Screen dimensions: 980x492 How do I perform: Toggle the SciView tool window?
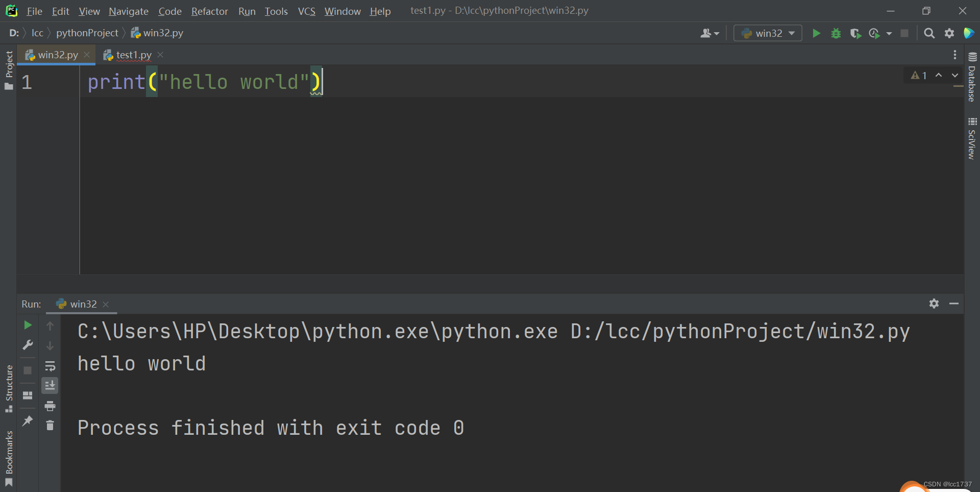click(x=972, y=138)
